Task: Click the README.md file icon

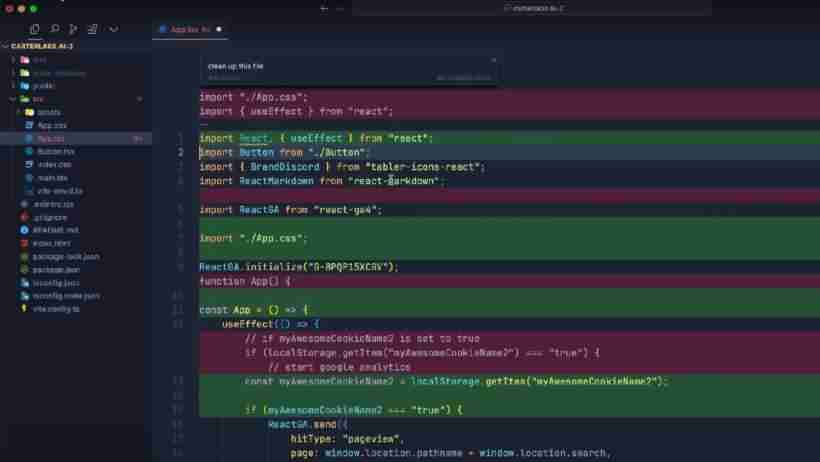Action: [25, 230]
